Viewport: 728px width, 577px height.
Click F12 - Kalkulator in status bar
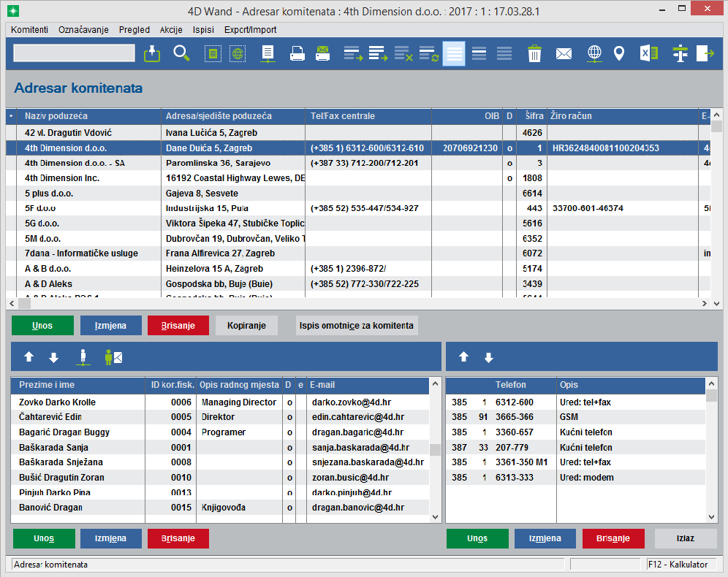pos(678,565)
